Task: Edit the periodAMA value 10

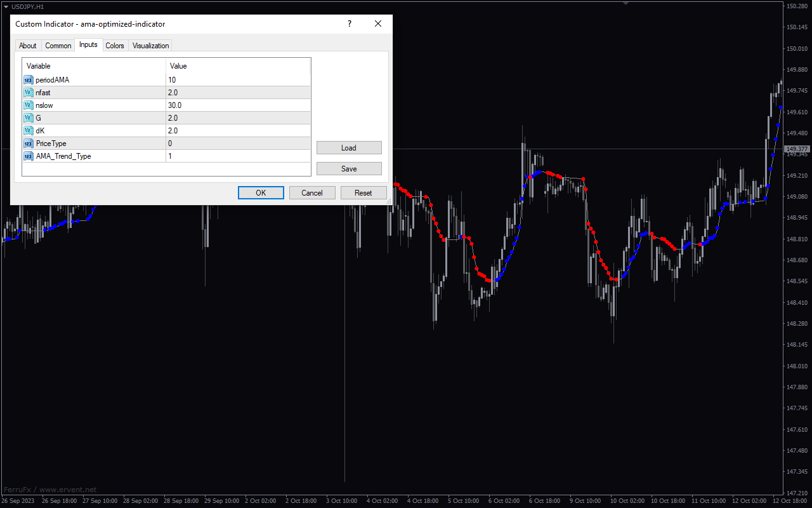Action: [238, 80]
